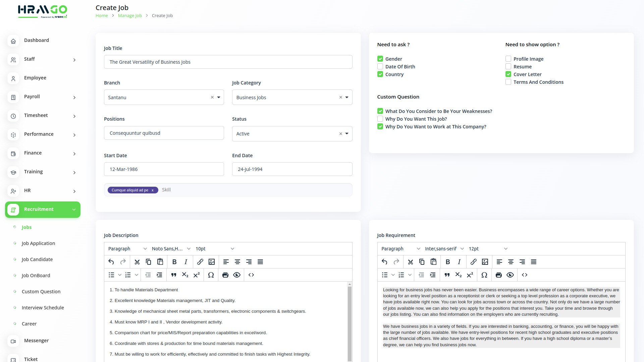Undo in Job Description editor

(111, 262)
